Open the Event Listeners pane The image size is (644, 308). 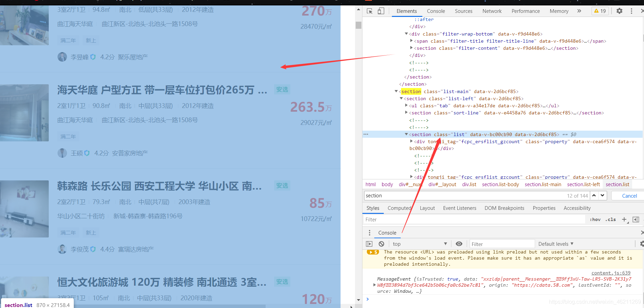point(460,208)
